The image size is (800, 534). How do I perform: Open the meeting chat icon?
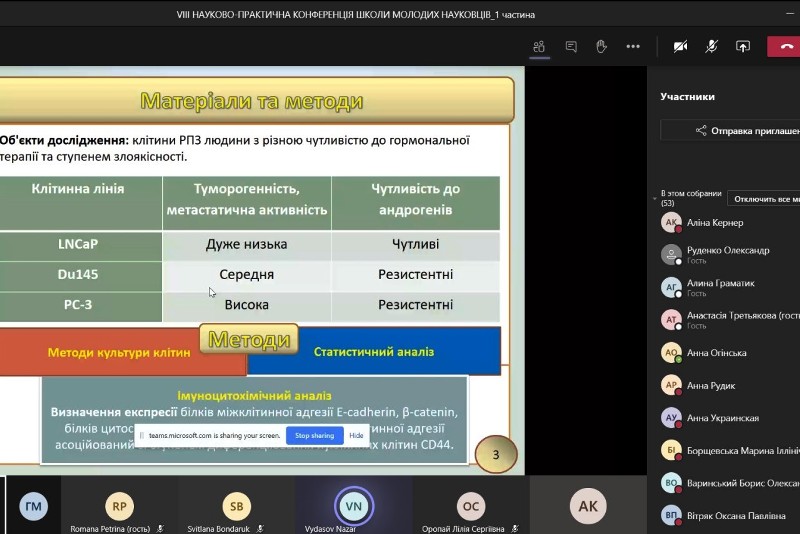click(x=571, y=47)
